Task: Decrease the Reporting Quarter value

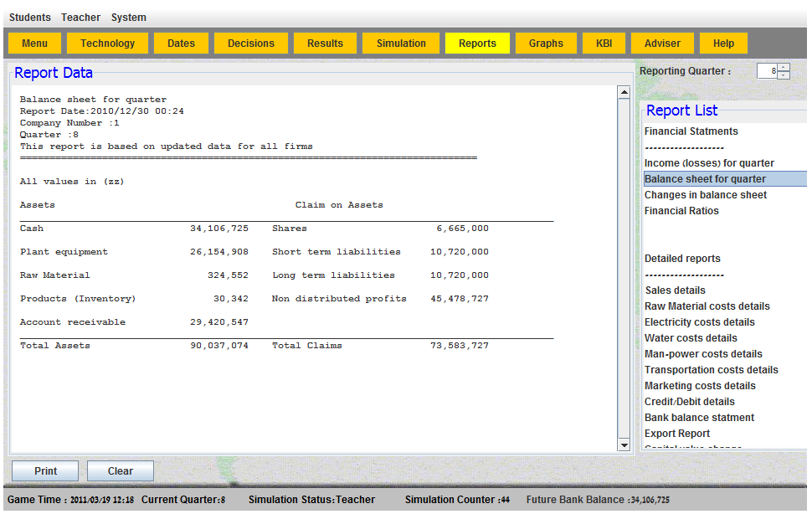Action: click(x=784, y=75)
